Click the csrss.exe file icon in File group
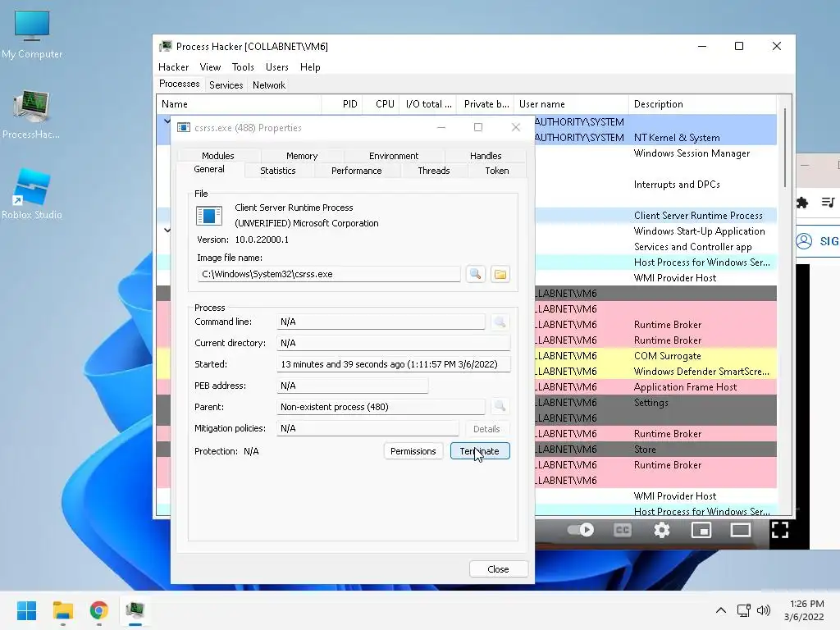840x630 pixels. coord(209,217)
